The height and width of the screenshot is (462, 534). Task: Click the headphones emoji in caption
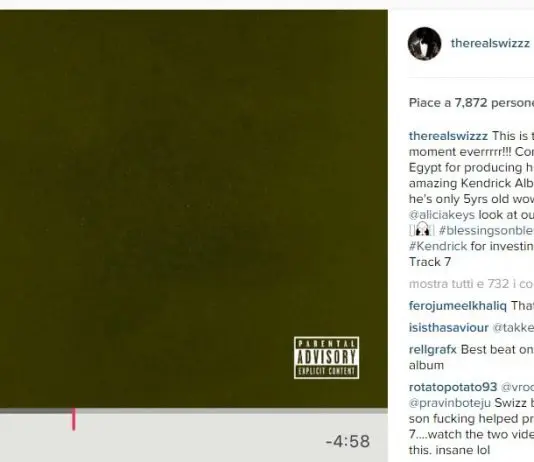click(422, 229)
